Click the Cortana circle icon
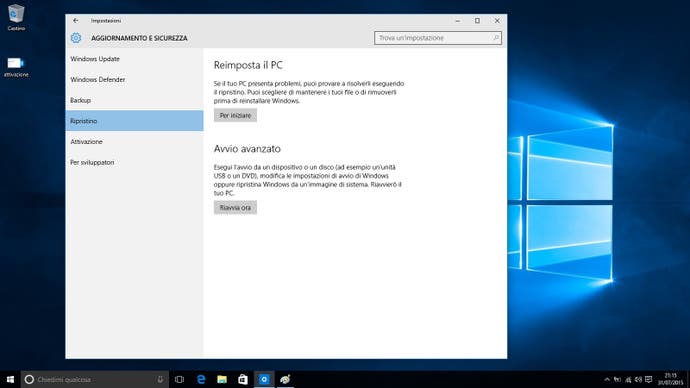Image resolution: width=690 pixels, height=388 pixels. pos(29,379)
